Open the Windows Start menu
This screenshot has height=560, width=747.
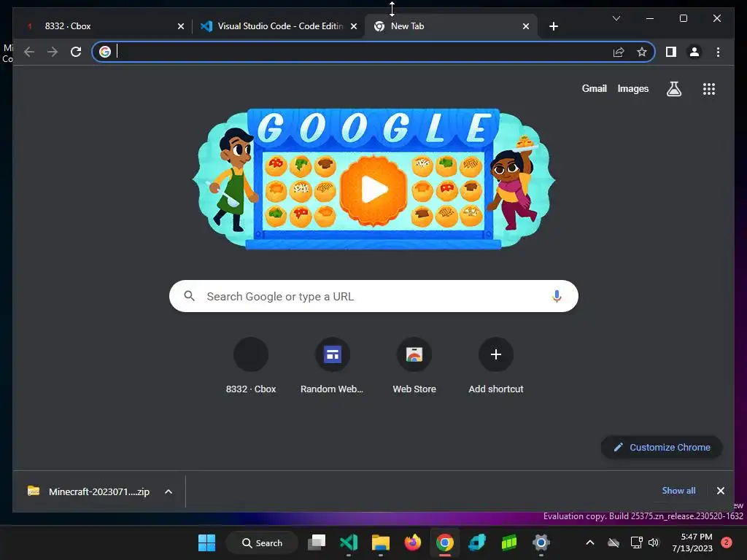click(x=206, y=542)
